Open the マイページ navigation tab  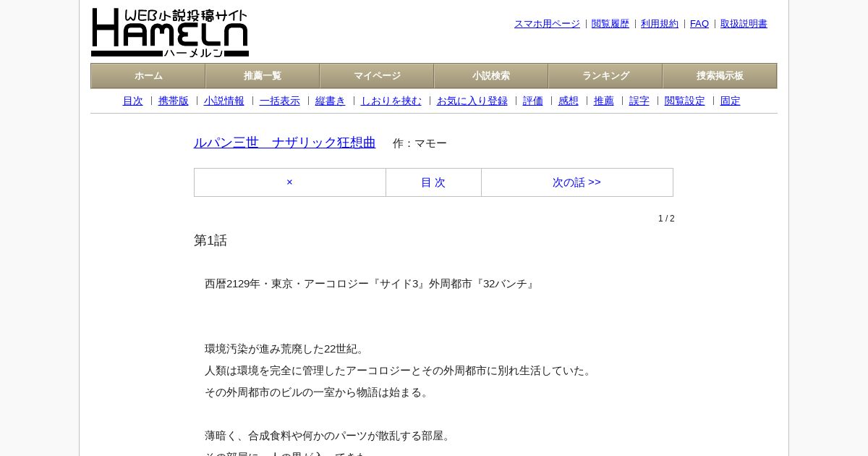(377, 76)
